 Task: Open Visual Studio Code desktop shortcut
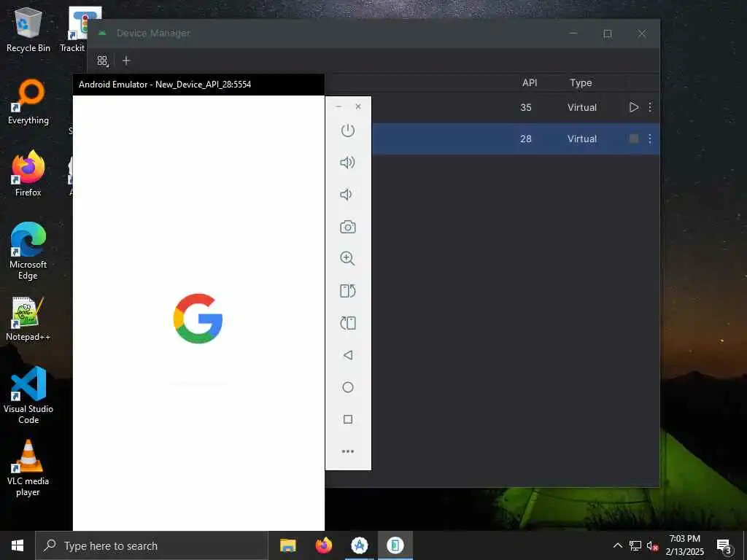pos(28,395)
